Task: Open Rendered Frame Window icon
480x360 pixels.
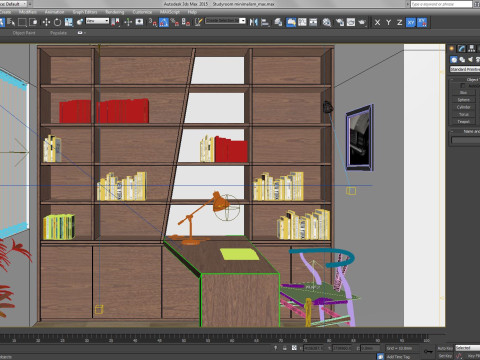Action: 351,22
